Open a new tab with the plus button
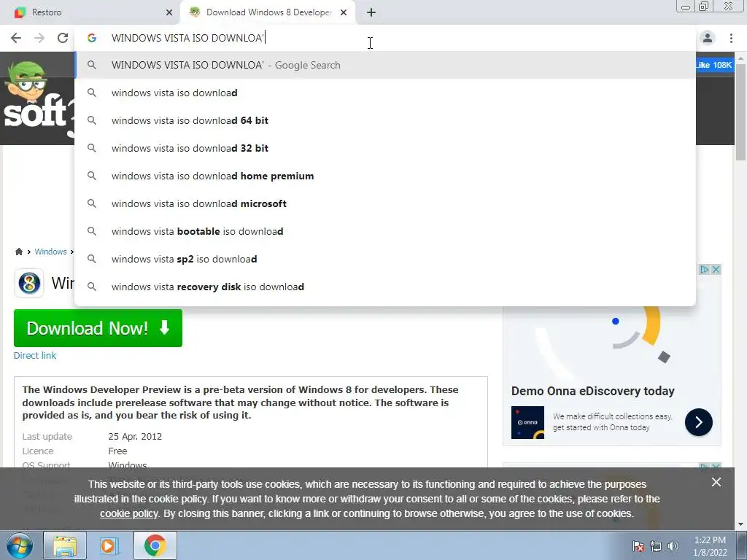747x560 pixels. tap(371, 12)
